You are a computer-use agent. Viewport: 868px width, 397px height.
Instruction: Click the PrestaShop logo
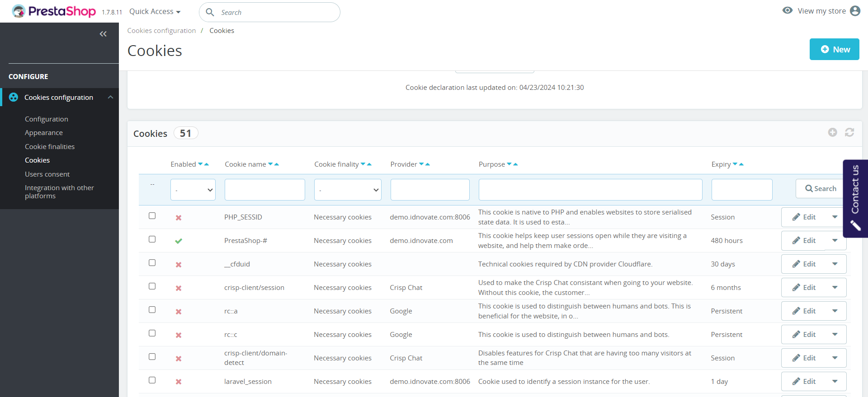(x=54, y=11)
